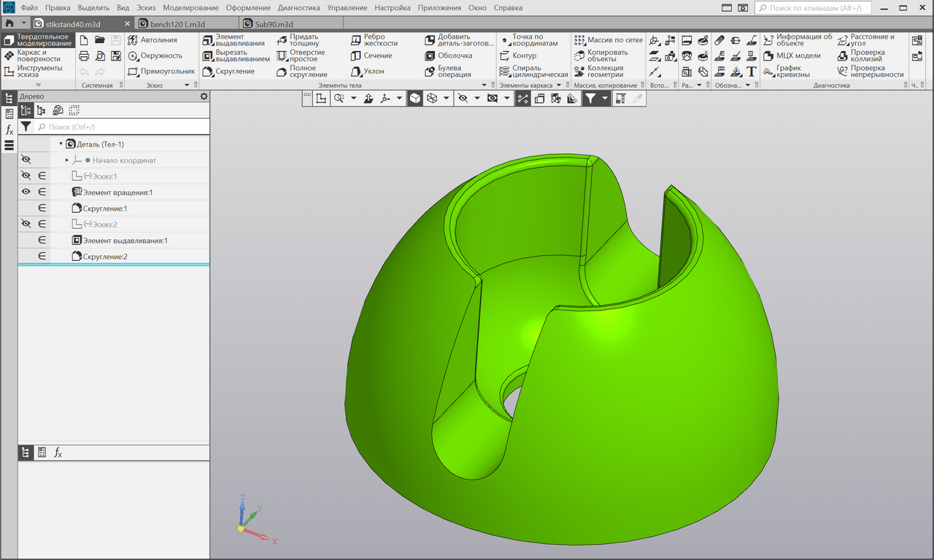934x560 pixels.
Task: Select the Контур tool
Action: [518, 55]
